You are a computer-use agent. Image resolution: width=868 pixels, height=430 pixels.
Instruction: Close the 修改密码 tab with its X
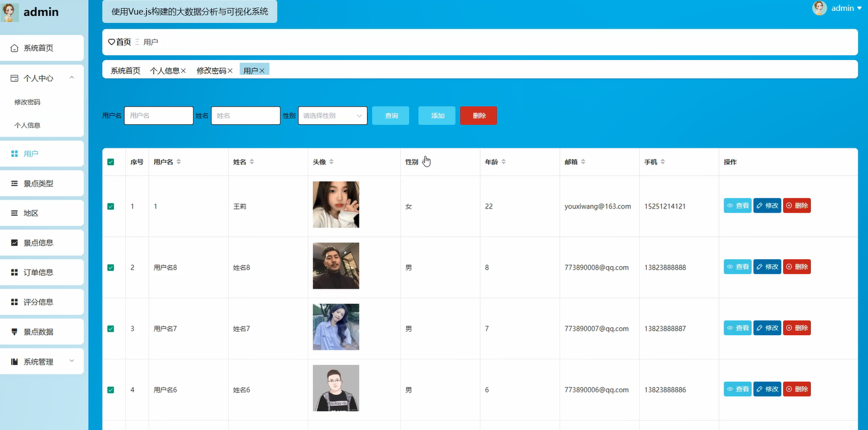230,71
